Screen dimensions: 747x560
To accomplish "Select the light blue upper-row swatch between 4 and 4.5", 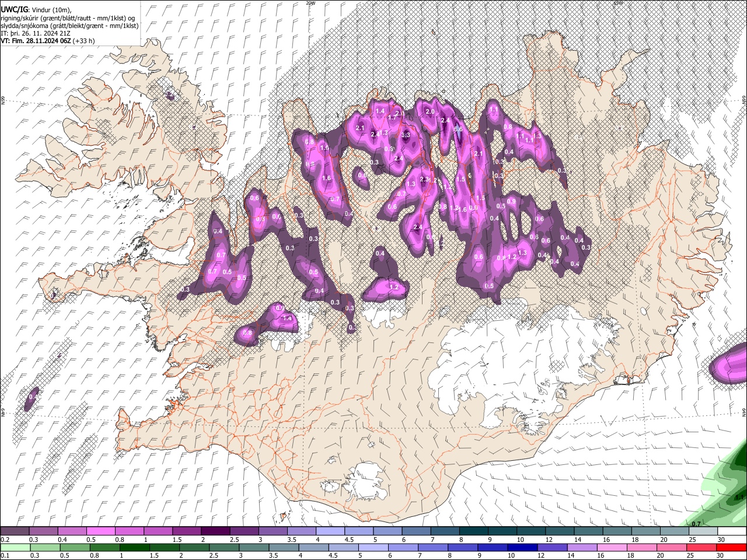I will (x=330, y=531).
